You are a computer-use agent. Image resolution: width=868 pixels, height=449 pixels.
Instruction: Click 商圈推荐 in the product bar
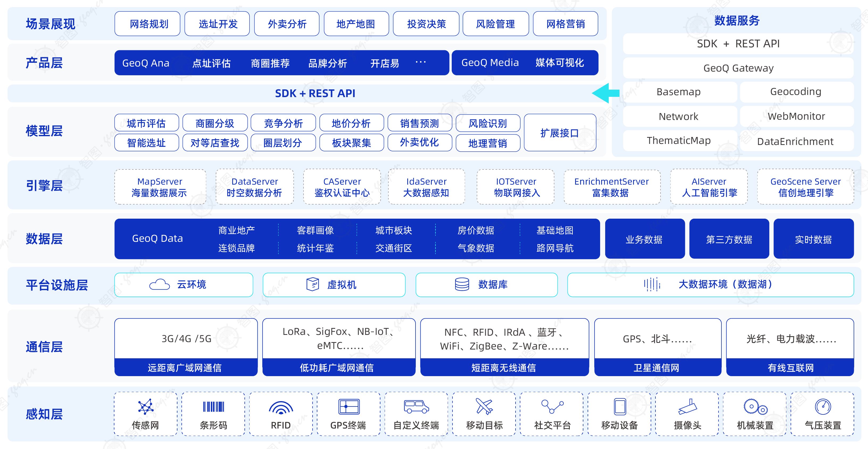[x=270, y=63]
